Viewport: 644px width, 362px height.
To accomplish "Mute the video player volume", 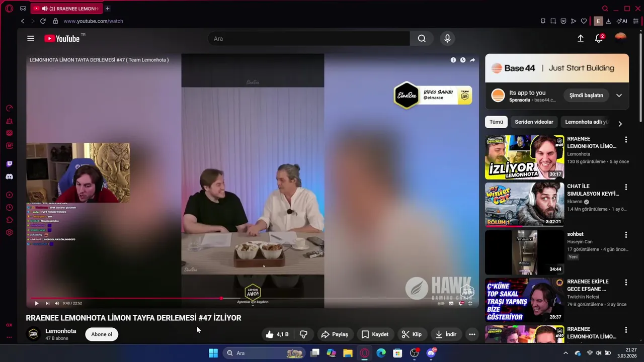I will 56,303.
